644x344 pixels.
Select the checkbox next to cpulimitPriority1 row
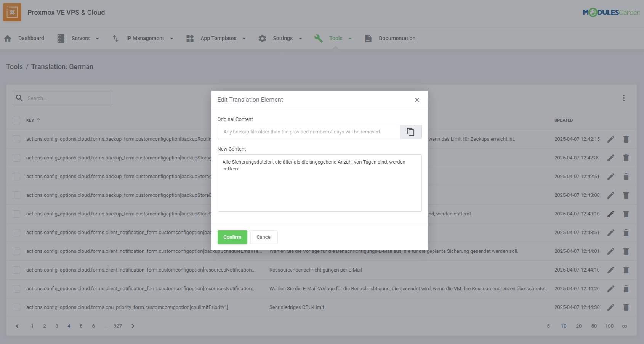click(x=16, y=307)
